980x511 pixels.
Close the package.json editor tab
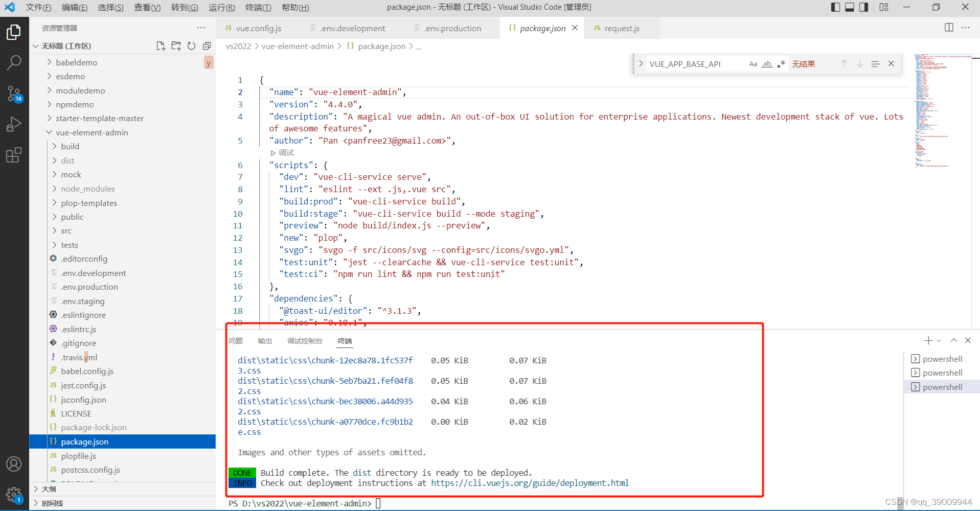575,28
